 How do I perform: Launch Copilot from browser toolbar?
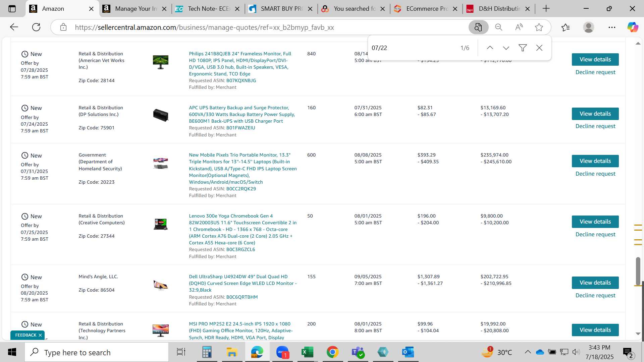(633, 27)
